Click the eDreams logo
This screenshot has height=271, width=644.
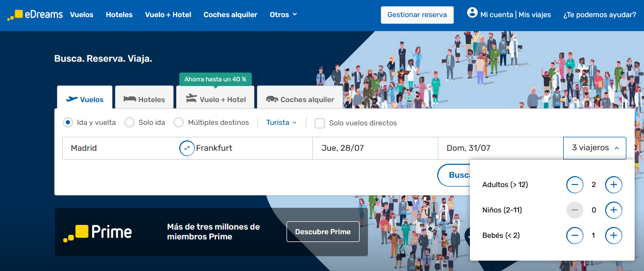pos(35,15)
